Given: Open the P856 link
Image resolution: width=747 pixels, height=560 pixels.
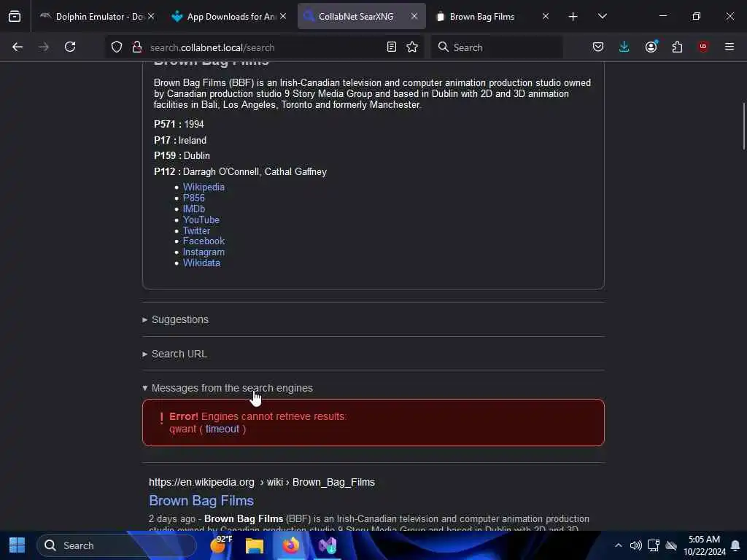Looking at the screenshot, I should tap(193, 198).
